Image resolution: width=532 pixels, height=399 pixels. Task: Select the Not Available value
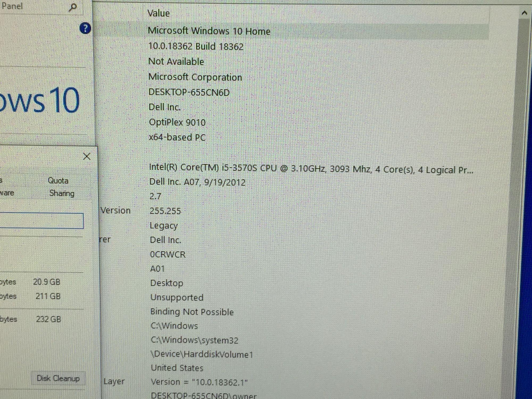tap(176, 61)
